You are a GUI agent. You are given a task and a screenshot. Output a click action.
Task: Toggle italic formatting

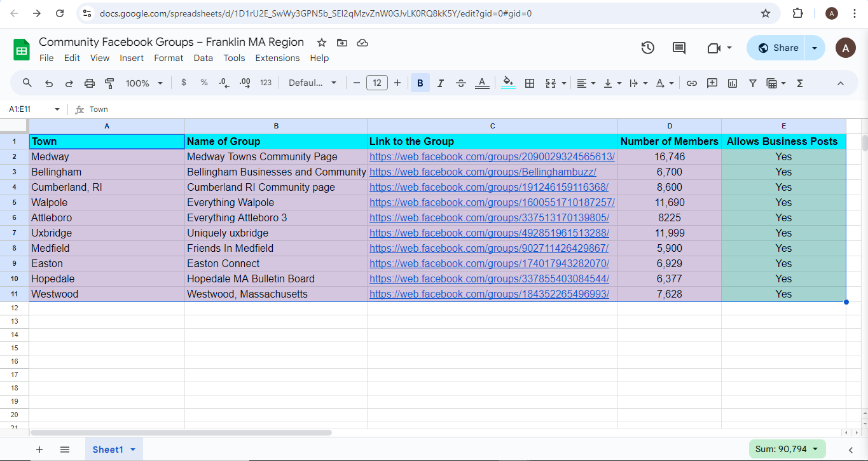(x=441, y=83)
